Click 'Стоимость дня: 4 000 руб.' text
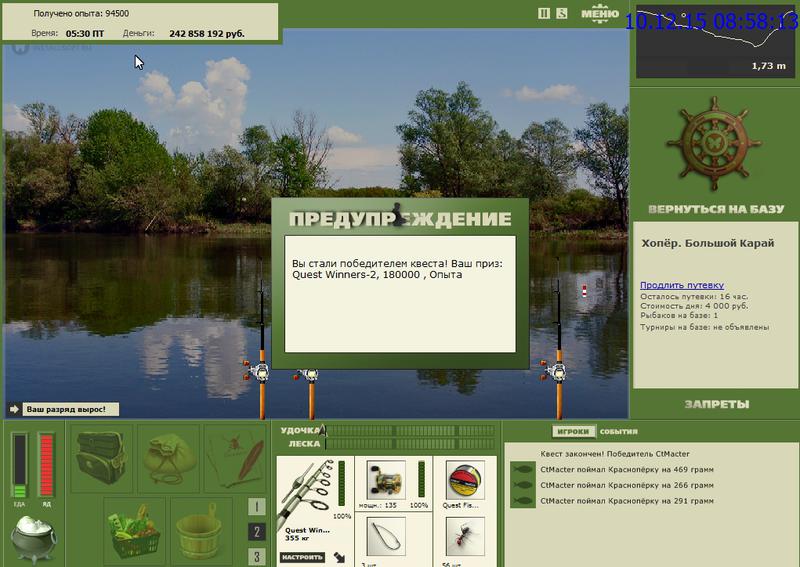This screenshot has height=567, width=800. click(694, 306)
